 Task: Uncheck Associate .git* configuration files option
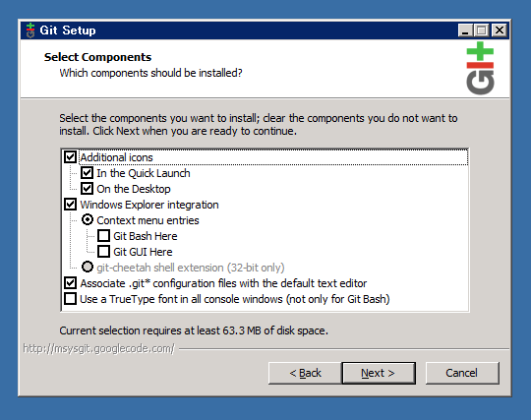(70, 283)
